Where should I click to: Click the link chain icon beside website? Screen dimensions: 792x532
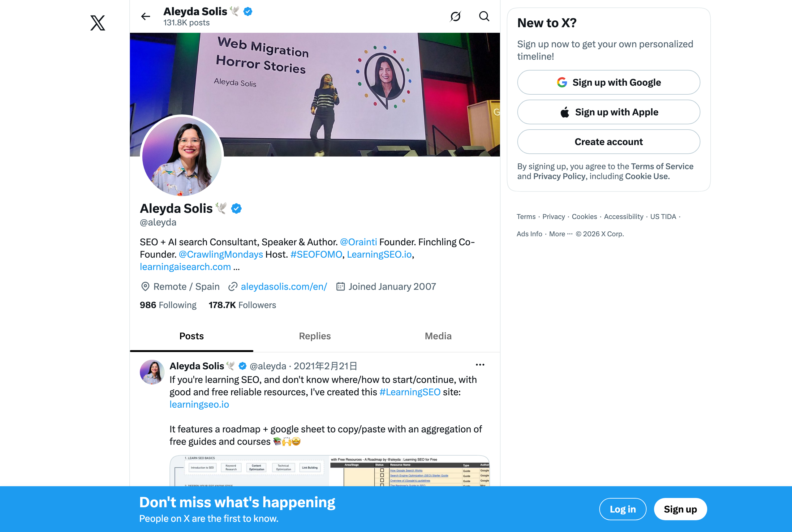click(x=233, y=287)
